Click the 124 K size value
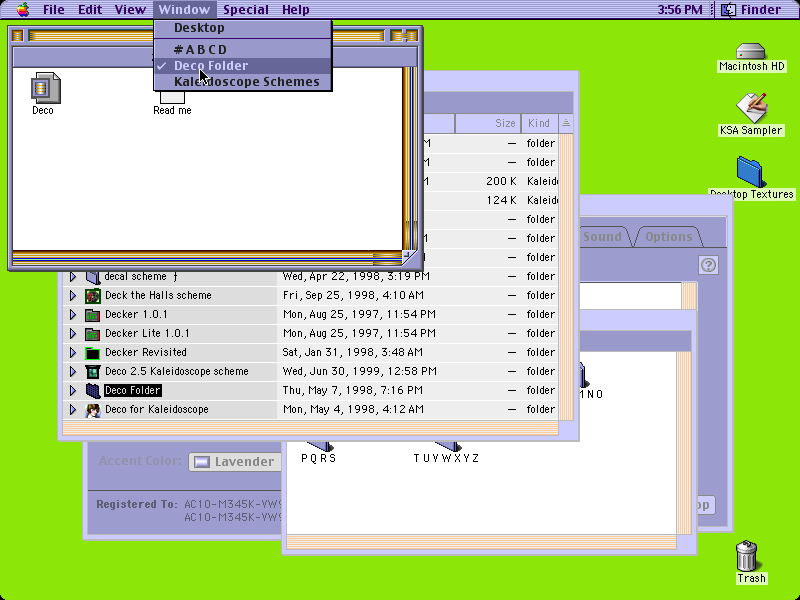This screenshot has width=800, height=600. tap(501, 200)
